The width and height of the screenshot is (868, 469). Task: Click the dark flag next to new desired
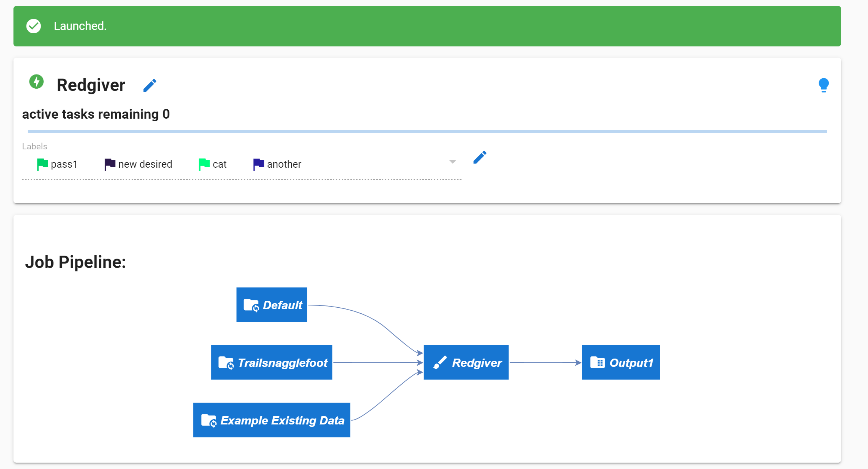(110, 164)
